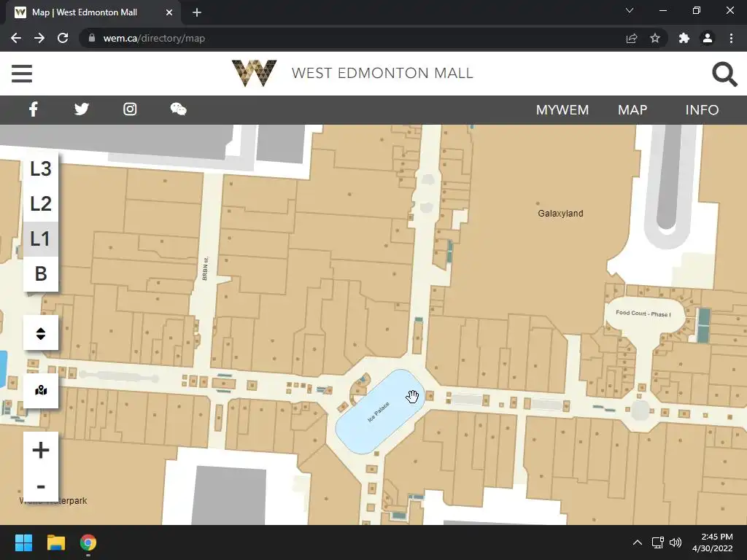Click the Ice Palace rink on map
Screen dimensions: 747x560
pyautogui.click(x=379, y=412)
